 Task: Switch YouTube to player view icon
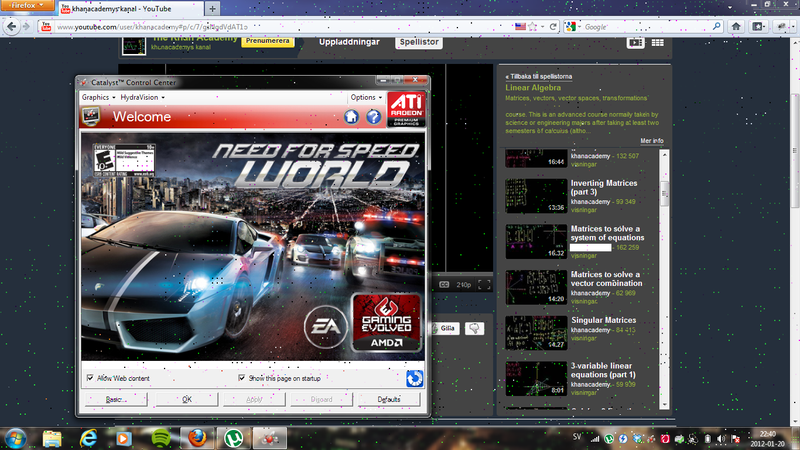coord(636,43)
